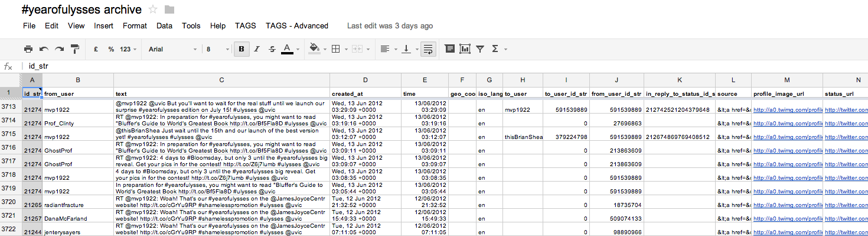Screen dimensions: 868x236
Task: Click cell with from_user radiantfracture
Action: [78, 202]
